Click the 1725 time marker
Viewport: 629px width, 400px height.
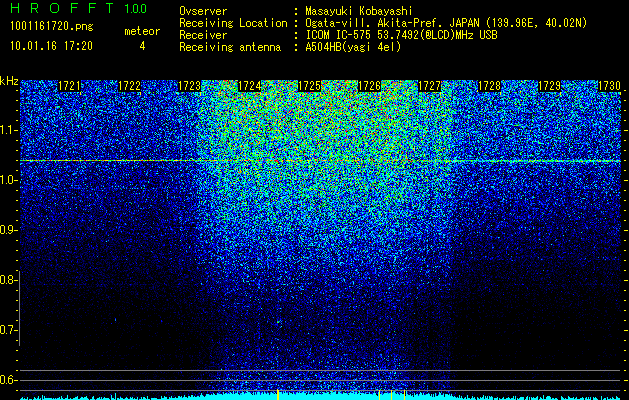click(x=309, y=86)
